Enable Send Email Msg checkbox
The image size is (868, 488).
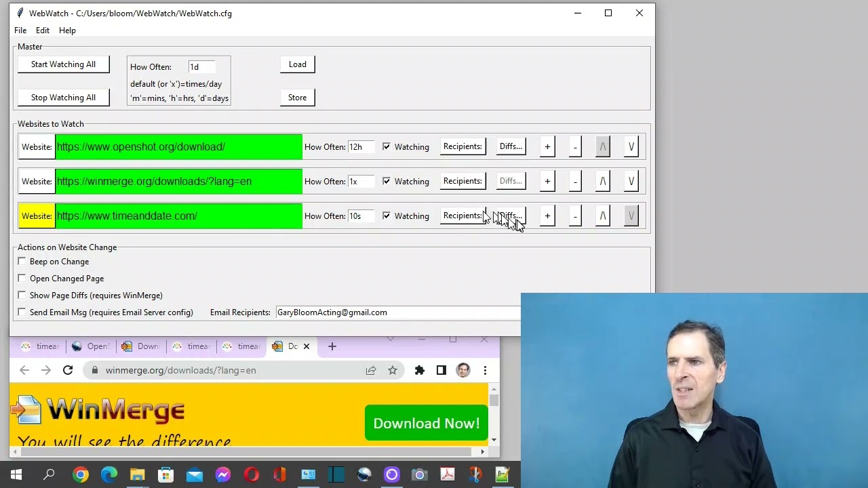22,312
